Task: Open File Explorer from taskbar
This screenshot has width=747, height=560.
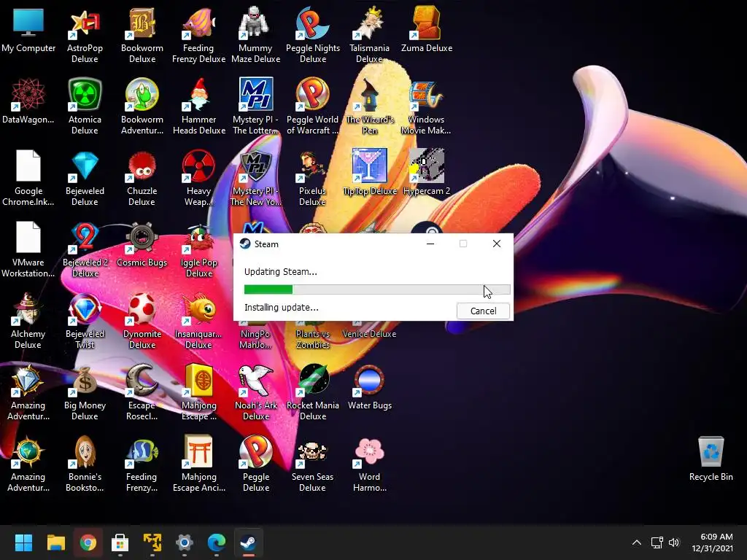Action: [x=55, y=542]
